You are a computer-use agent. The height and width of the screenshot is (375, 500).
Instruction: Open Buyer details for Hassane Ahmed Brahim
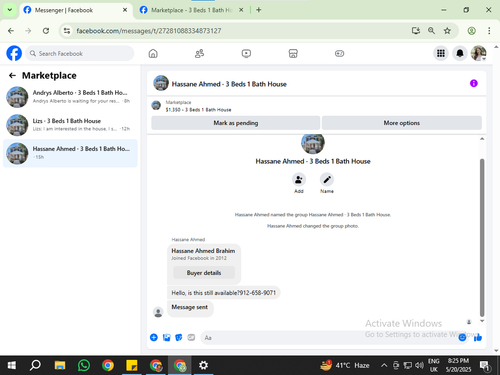(x=204, y=273)
